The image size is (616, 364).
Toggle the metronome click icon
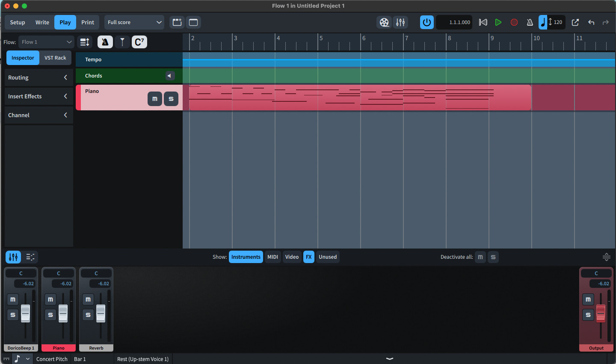pos(530,22)
